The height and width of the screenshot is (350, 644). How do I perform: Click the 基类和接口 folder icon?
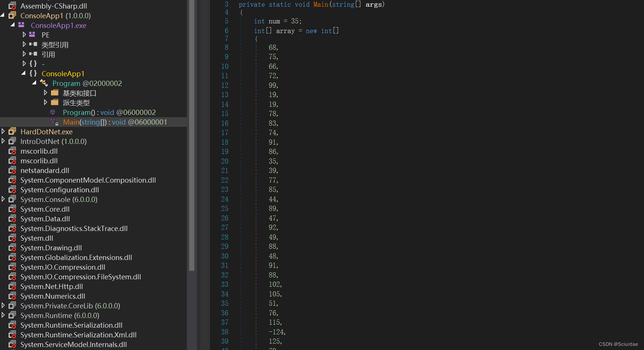(x=55, y=93)
